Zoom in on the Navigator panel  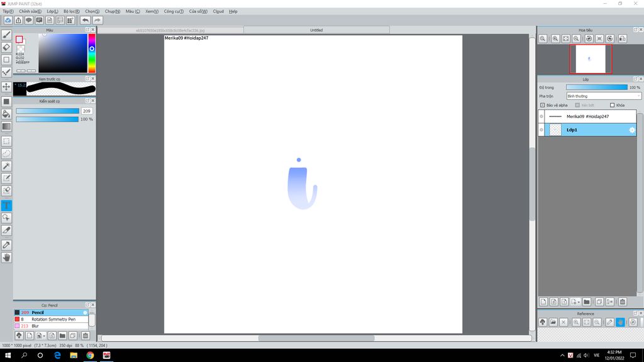(555, 38)
